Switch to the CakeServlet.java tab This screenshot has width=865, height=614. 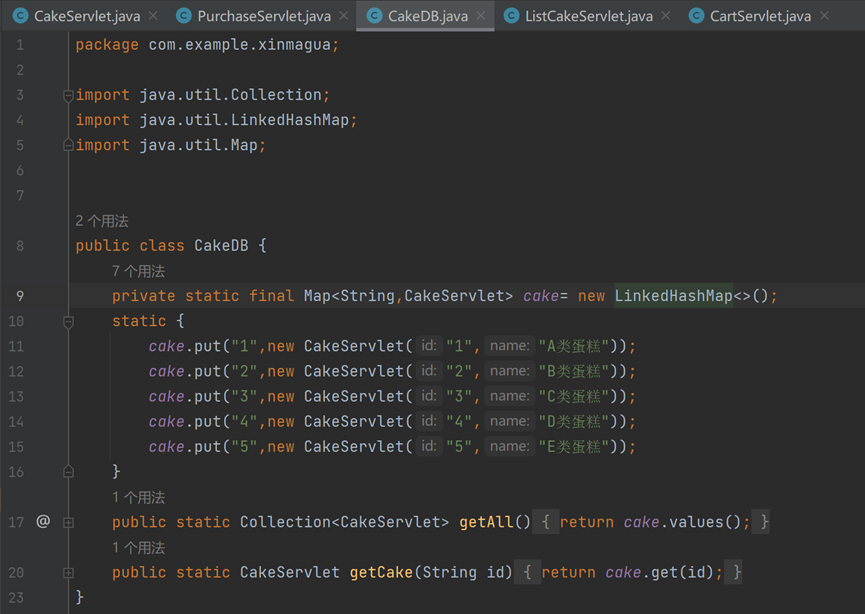click(x=87, y=16)
